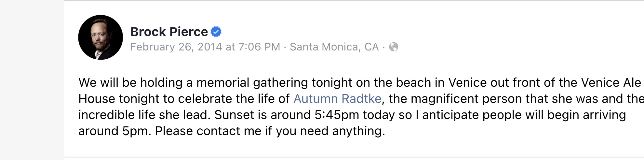This screenshot has height=160, width=644.
Task: Open Brock Pierce's round profile picture
Action: (101, 37)
